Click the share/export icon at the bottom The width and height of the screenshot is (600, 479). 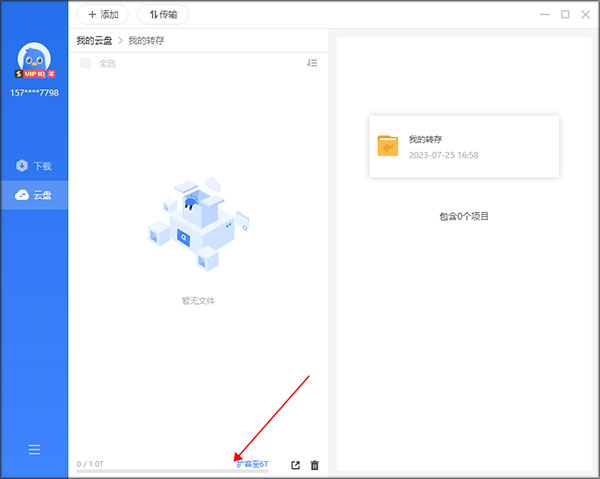coord(295,465)
